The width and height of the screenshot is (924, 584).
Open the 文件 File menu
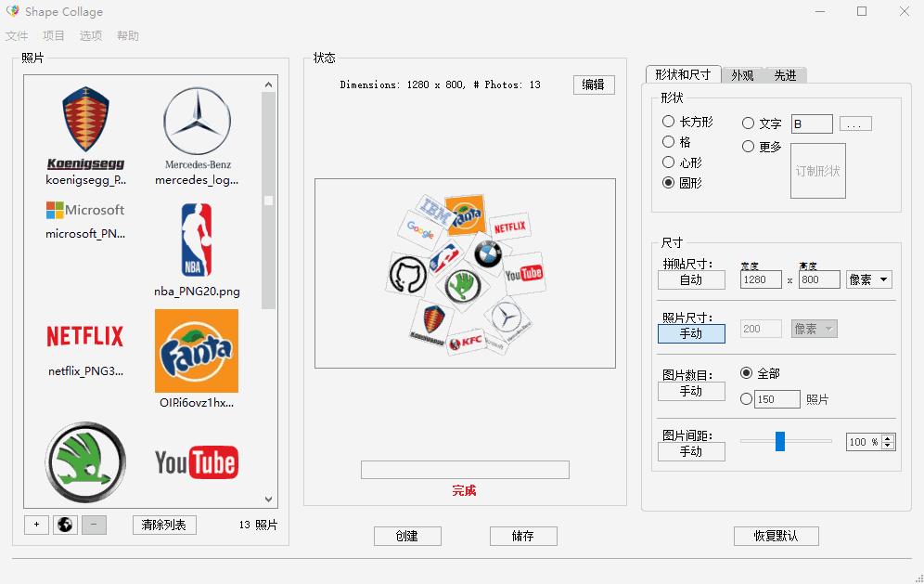point(17,35)
